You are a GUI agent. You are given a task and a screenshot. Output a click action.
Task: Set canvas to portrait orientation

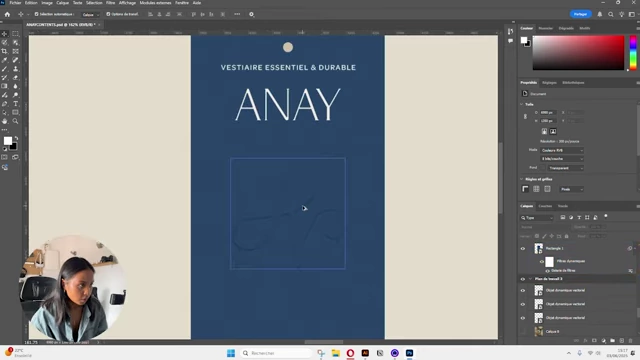[x=544, y=131]
